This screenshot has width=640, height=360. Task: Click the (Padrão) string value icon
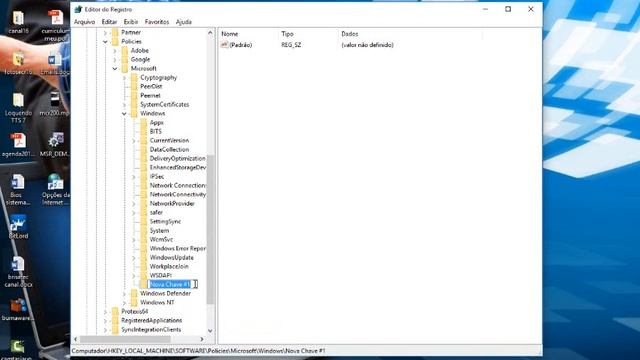click(x=224, y=44)
